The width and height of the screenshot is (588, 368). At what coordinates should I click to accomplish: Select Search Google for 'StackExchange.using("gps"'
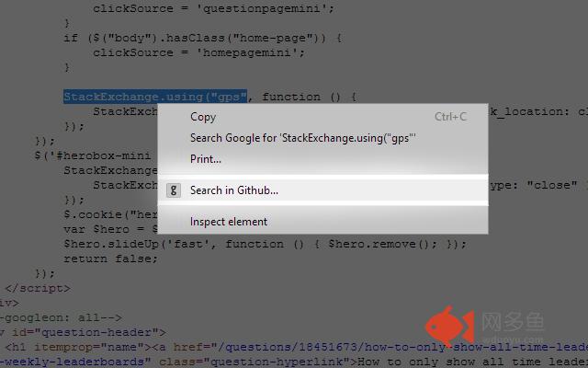tap(302, 138)
